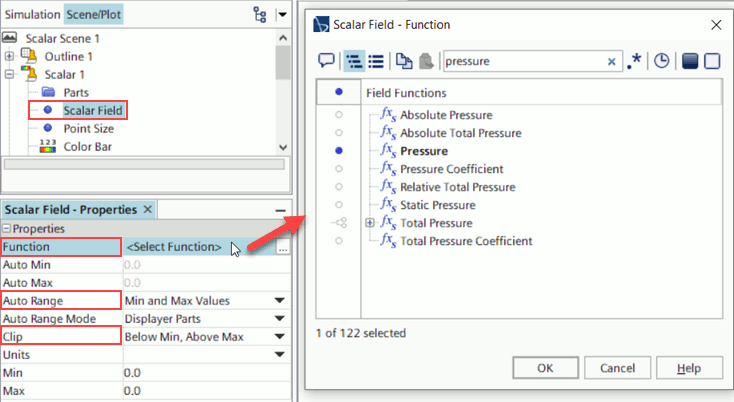Open the Auto Range dropdown

click(x=281, y=300)
